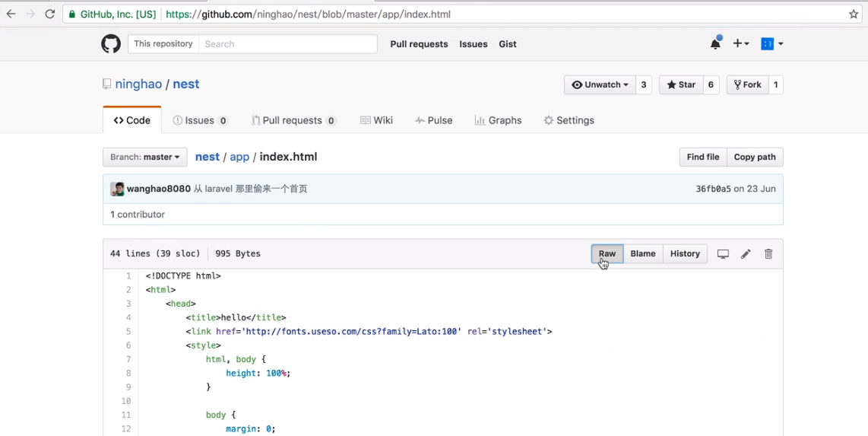Go to nest in file breadcrumb
Screen dimensions: 868x436
click(x=207, y=157)
